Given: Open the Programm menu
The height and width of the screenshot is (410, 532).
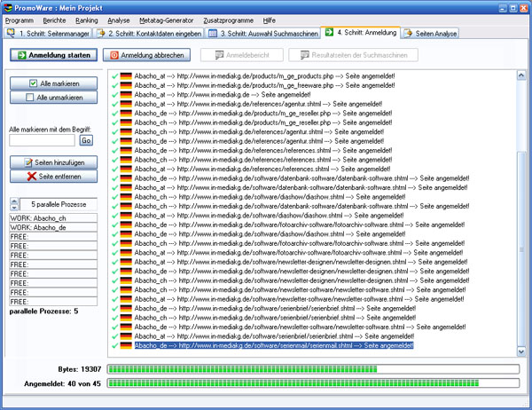Looking at the screenshot, I should tap(20, 20).
